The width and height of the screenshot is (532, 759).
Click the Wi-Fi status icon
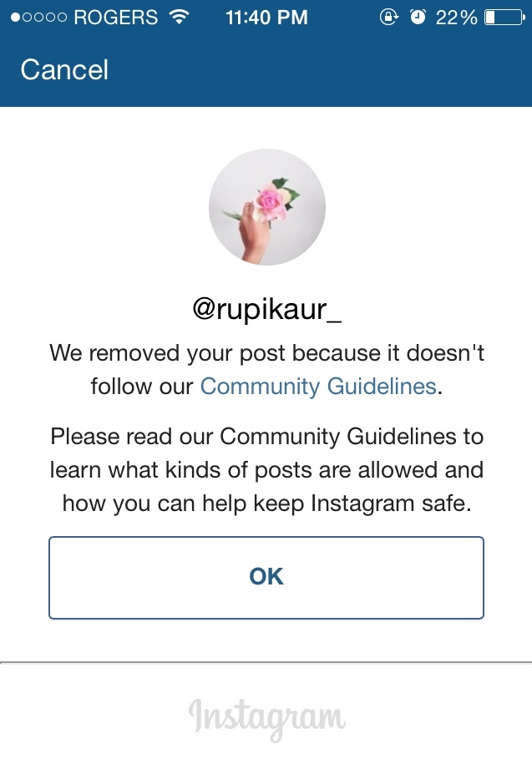[x=179, y=17]
